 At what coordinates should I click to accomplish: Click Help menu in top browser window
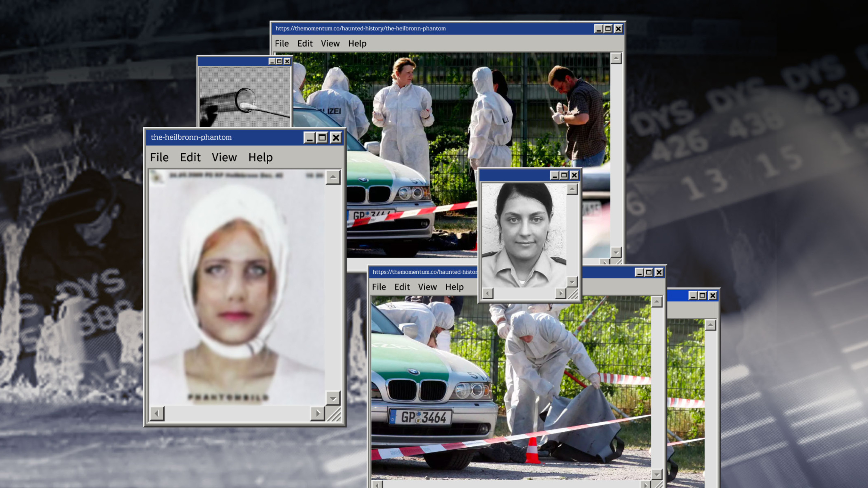pyautogui.click(x=357, y=43)
